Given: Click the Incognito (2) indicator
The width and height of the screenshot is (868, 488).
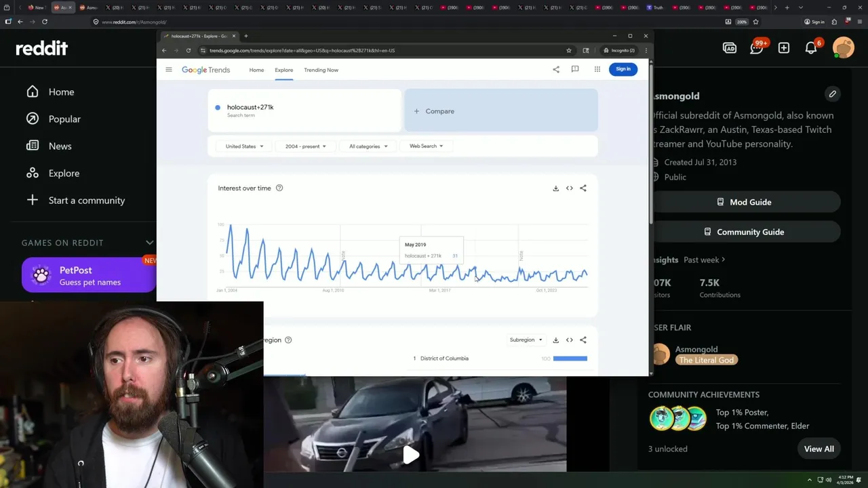Looking at the screenshot, I should pos(619,50).
